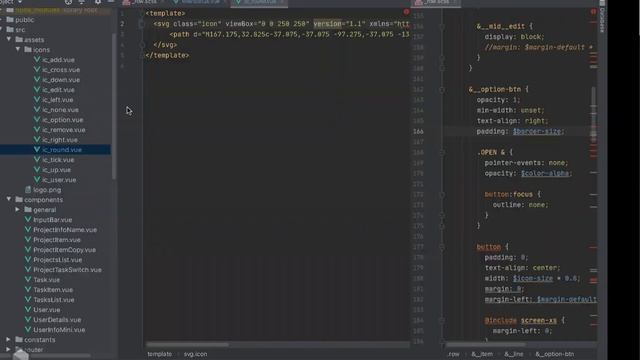Click the Vue icon beside ic_remove.vue
The image size is (640, 360).
37,129
